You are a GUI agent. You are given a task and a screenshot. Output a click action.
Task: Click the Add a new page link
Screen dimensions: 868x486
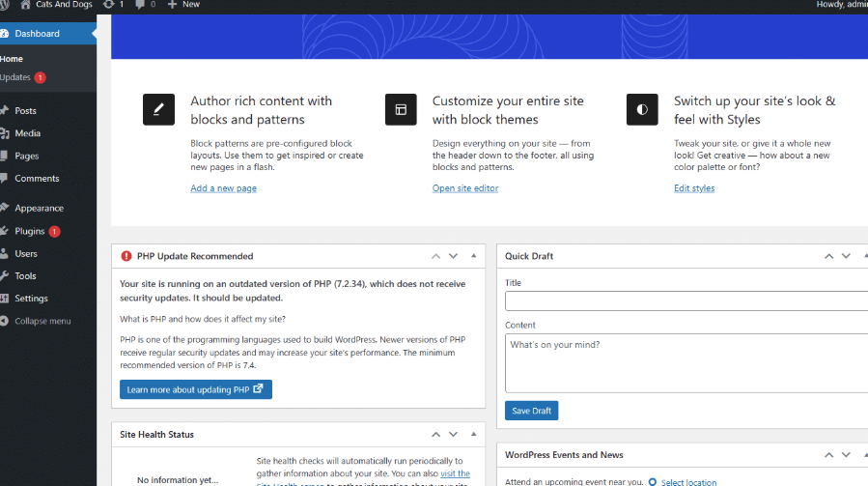coord(224,187)
